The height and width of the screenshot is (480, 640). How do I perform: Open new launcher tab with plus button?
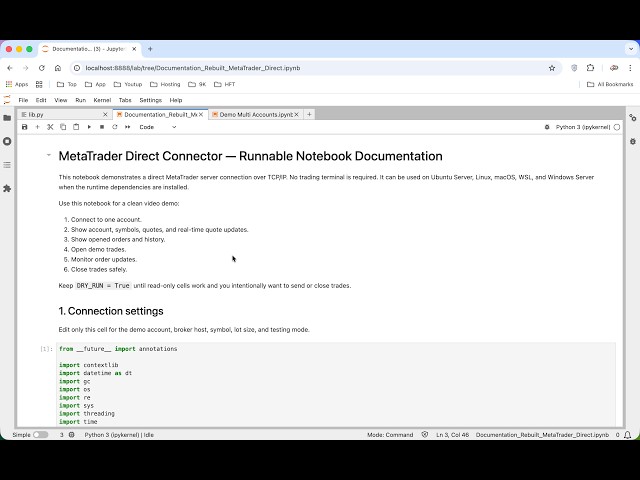pyautogui.click(x=309, y=115)
